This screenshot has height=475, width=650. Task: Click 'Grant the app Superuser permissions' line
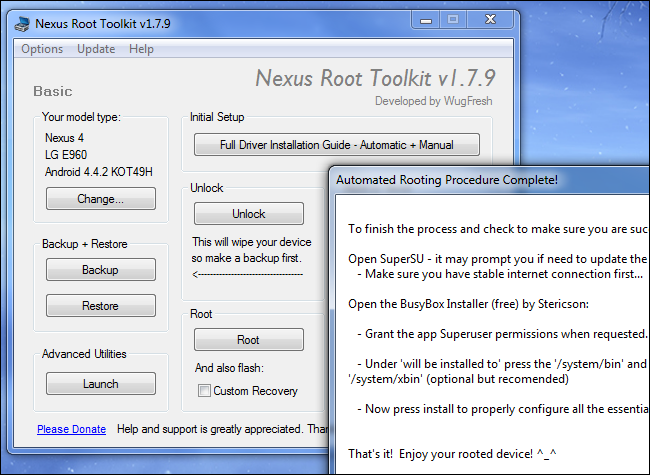coord(502,334)
